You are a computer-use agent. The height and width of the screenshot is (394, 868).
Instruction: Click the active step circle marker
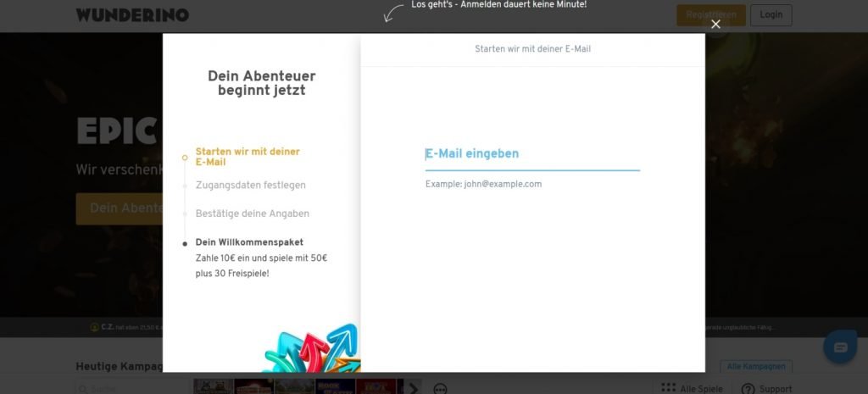click(185, 157)
